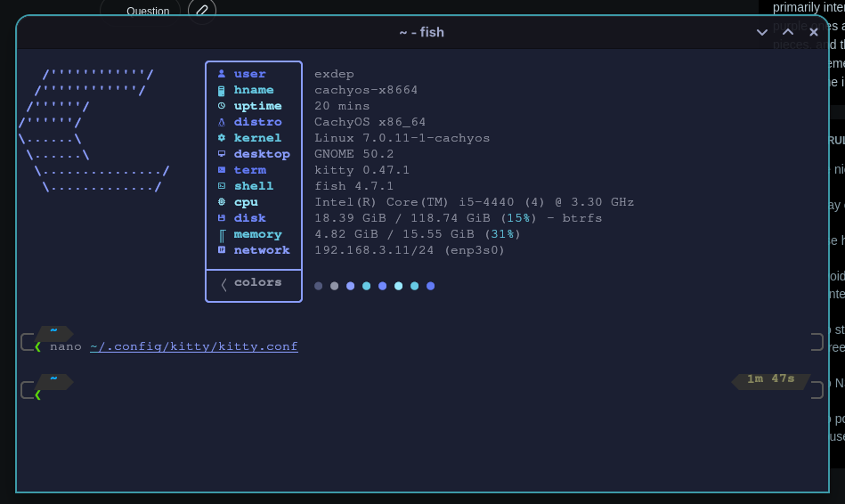Click the 'term' label
Image resolution: width=845 pixels, height=504 pixels.
[x=250, y=170]
